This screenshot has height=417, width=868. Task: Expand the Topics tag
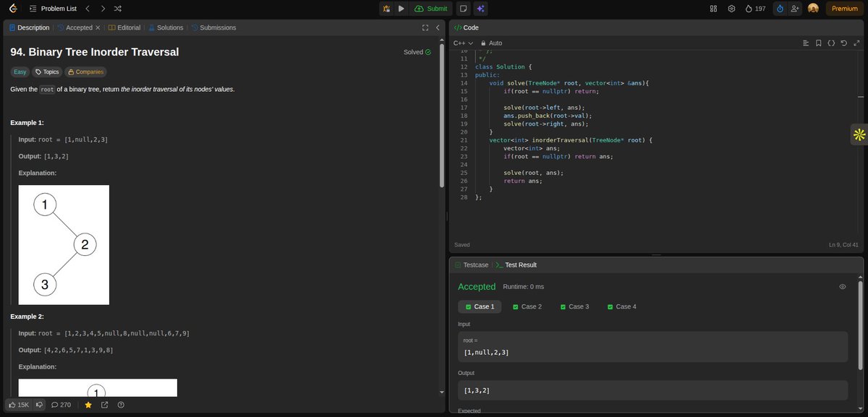pyautogui.click(x=47, y=72)
